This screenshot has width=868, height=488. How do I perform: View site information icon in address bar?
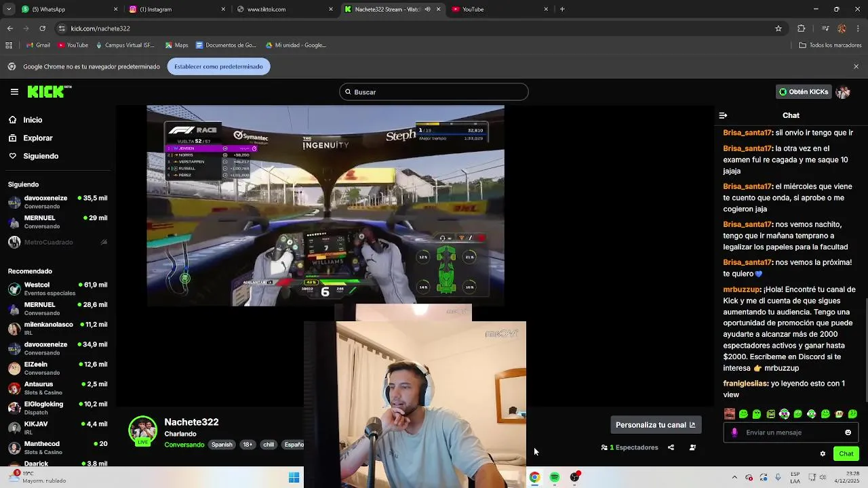pyautogui.click(x=62, y=28)
